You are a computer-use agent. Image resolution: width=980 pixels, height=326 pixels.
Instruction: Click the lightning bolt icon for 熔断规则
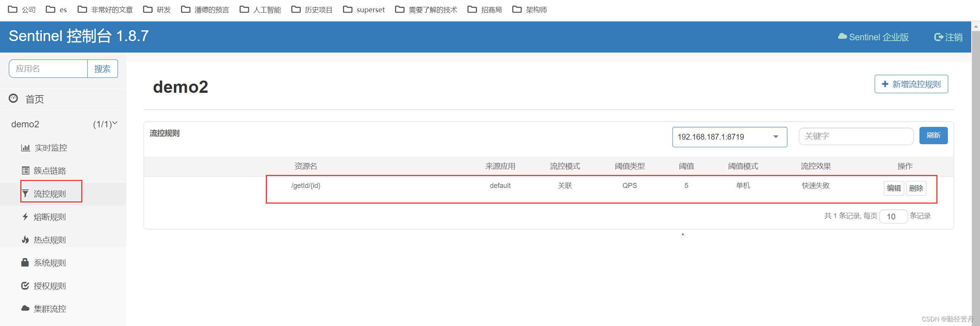point(25,217)
